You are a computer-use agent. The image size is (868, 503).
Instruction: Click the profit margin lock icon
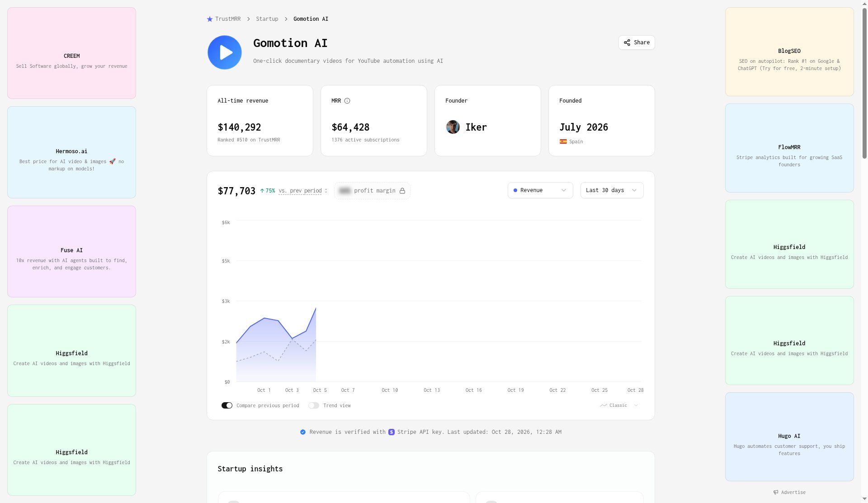(402, 191)
